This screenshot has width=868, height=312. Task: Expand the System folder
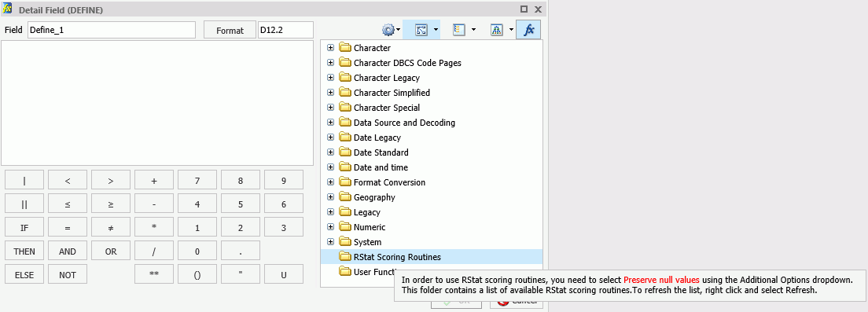[330, 242]
